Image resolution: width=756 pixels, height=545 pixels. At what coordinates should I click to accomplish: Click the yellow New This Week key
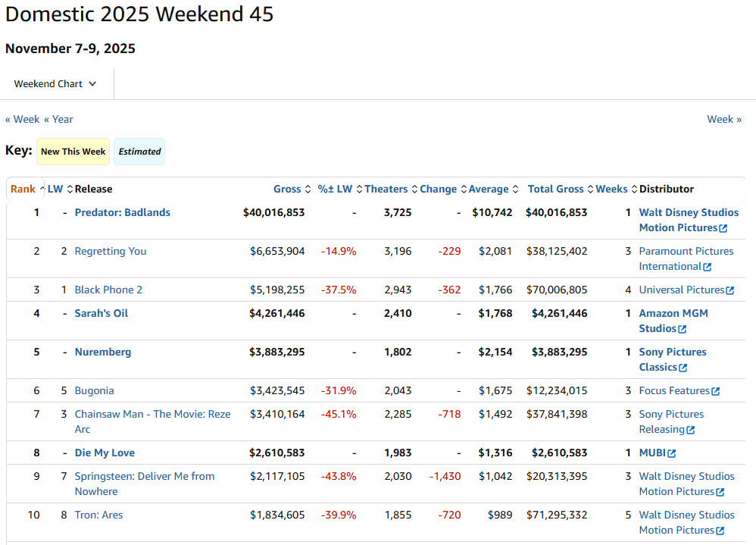(x=73, y=152)
